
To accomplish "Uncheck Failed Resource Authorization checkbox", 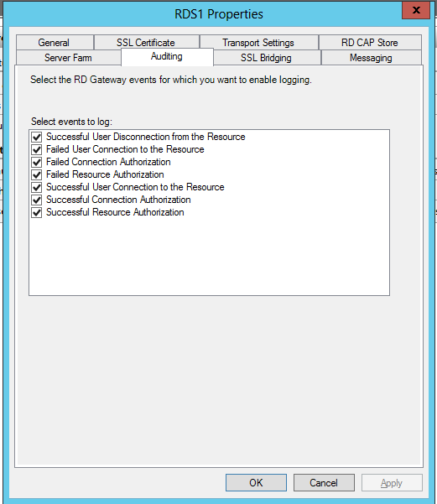I will (x=37, y=174).
